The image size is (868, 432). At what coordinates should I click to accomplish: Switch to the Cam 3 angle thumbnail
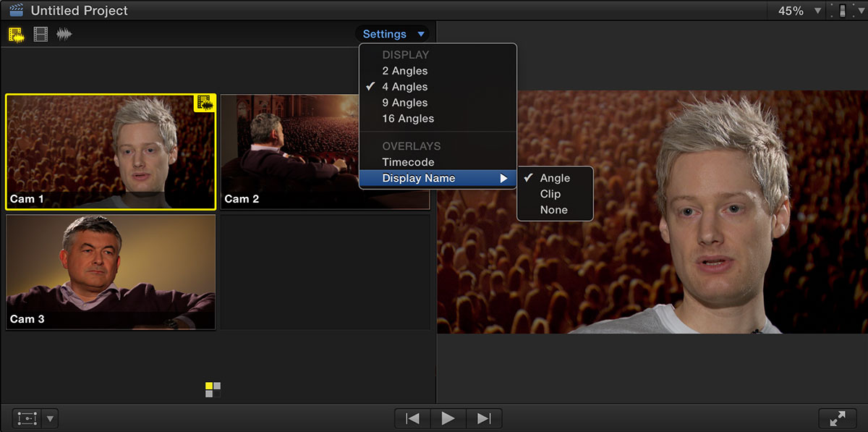111,272
